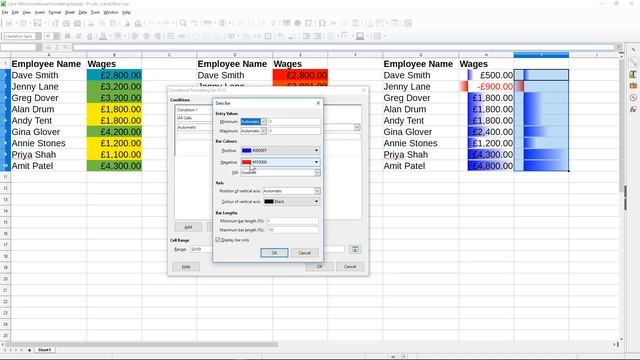Screen dimensions: 640x360
Task: Open the Font Name dropdown in toolbar
Action: tap(38, 36)
